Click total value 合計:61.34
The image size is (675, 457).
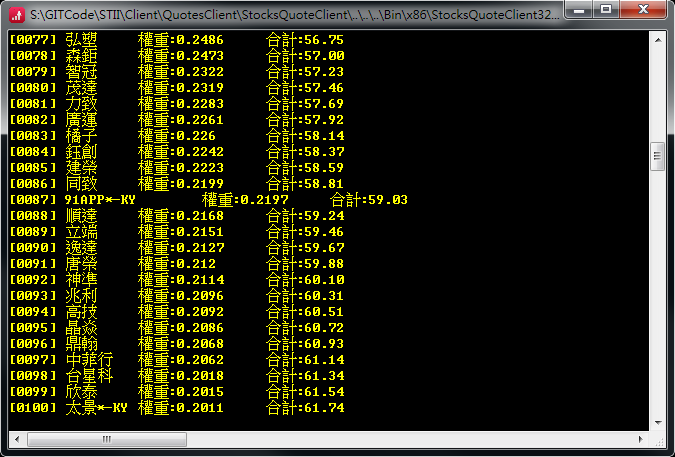305,376
